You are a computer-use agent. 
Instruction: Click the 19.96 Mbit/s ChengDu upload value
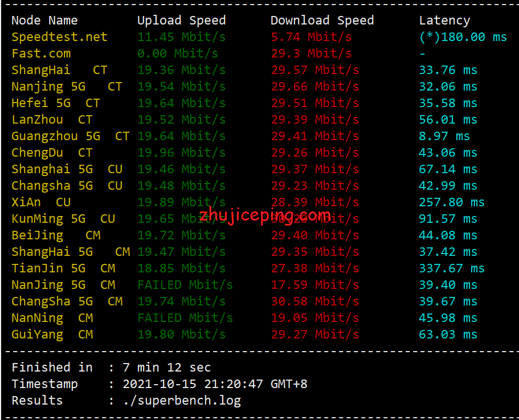click(x=181, y=153)
